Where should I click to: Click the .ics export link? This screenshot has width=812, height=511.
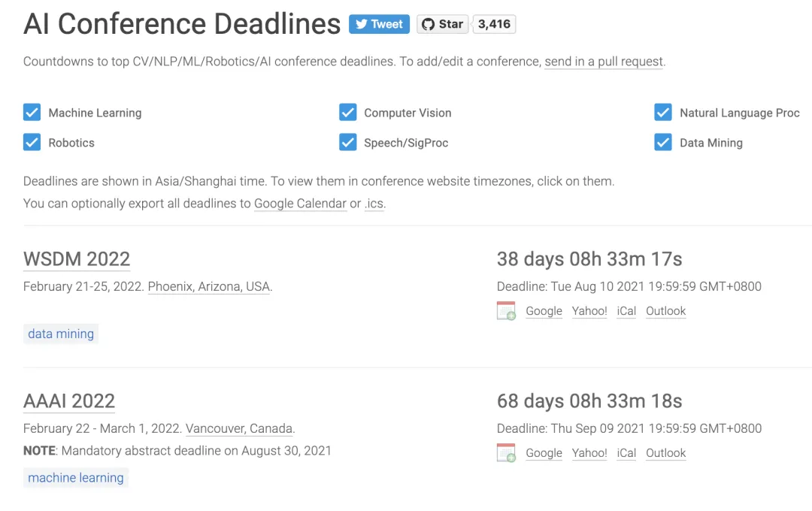point(374,204)
